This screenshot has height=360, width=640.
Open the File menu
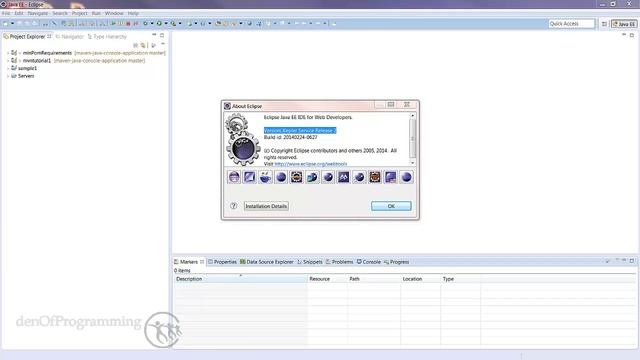6,13
